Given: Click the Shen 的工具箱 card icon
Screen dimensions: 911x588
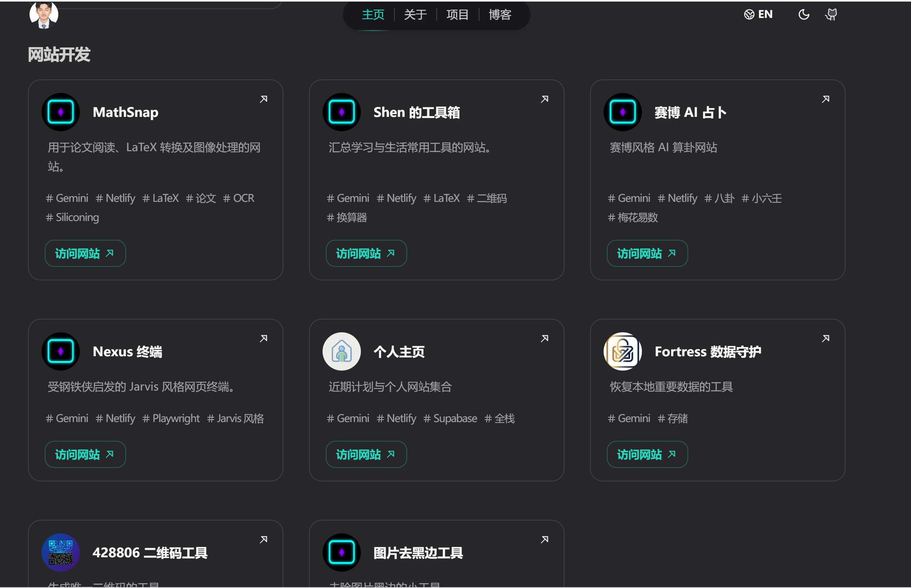Looking at the screenshot, I should pyautogui.click(x=341, y=112).
